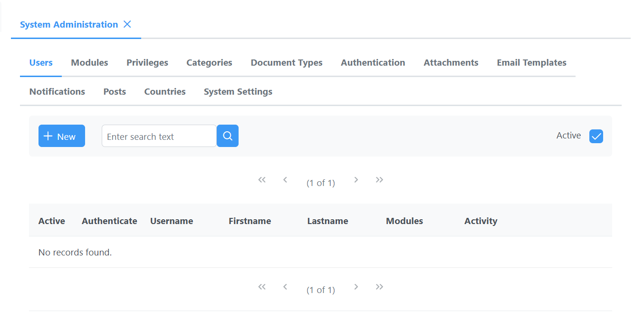Click the Enter search text field
This screenshot has width=644, height=323.
159,136
